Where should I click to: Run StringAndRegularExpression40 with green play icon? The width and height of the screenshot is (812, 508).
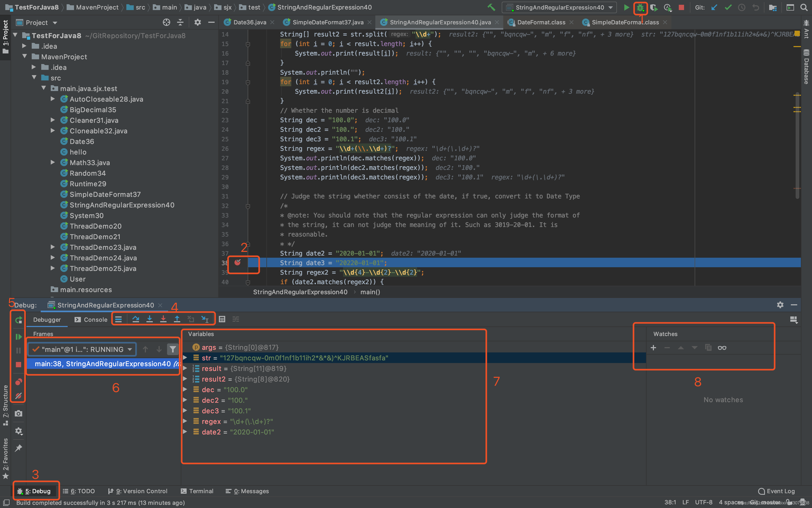tap(626, 7)
